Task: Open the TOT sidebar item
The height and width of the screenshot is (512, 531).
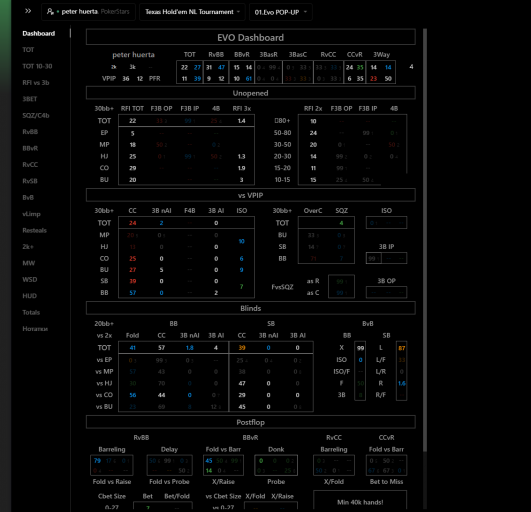Action: (x=28, y=50)
